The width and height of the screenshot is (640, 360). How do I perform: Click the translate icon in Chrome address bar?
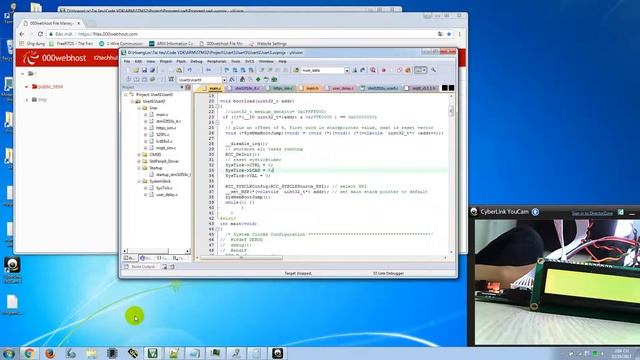440,34
